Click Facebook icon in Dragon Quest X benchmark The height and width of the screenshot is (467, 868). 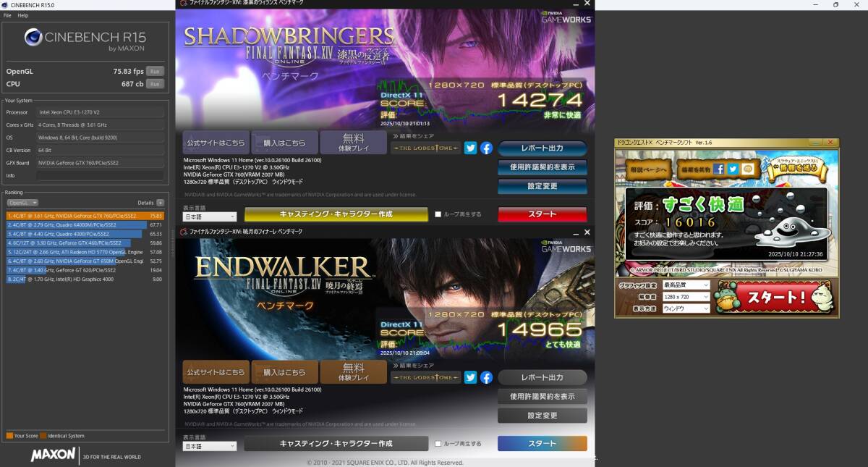point(718,169)
